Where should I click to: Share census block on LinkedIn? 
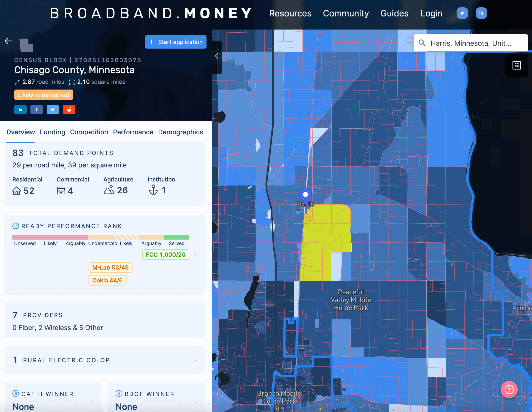[x=20, y=110]
